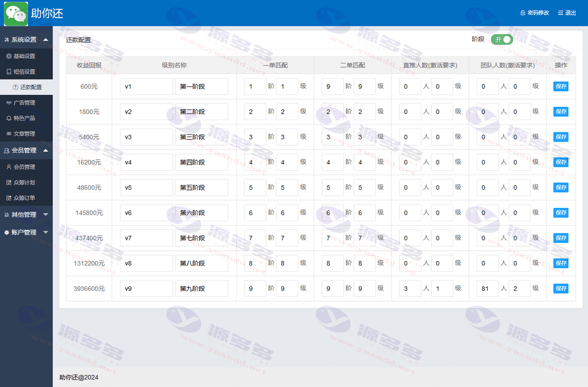Click the 1312200元 reward cell

[89, 263]
